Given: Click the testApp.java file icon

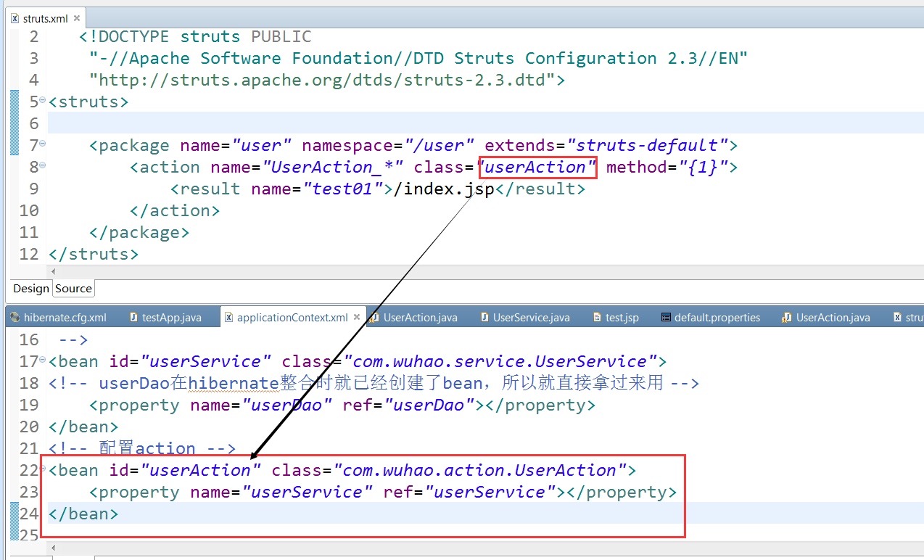Looking at the screenshot, I should (x=133, y=317).
